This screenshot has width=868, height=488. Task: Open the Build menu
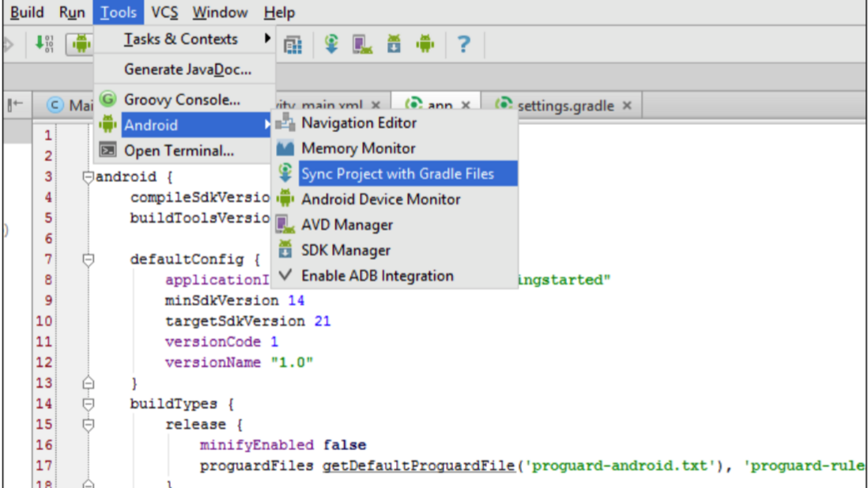[x=27, y=12]
